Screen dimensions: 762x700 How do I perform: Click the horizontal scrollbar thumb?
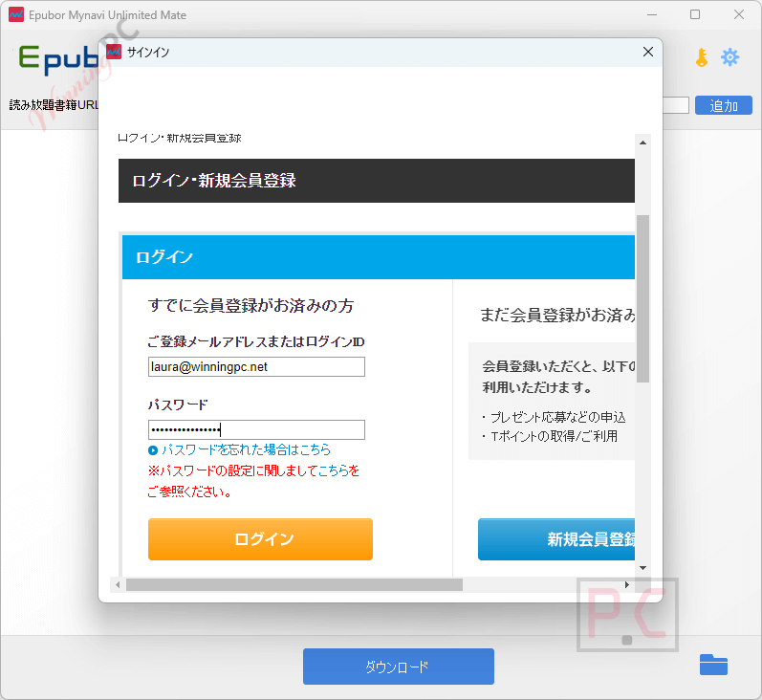(294, 585)
